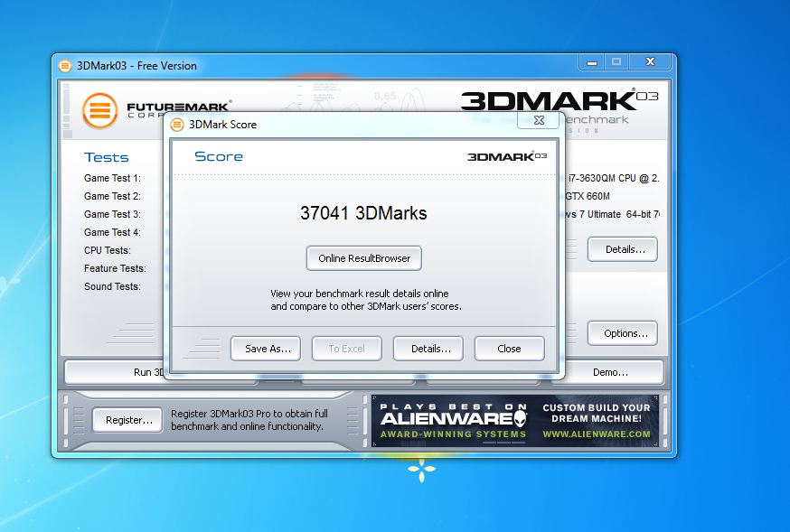Click Close button in Score dialog
Screen dimensions: 790x532
coord(510,349)
